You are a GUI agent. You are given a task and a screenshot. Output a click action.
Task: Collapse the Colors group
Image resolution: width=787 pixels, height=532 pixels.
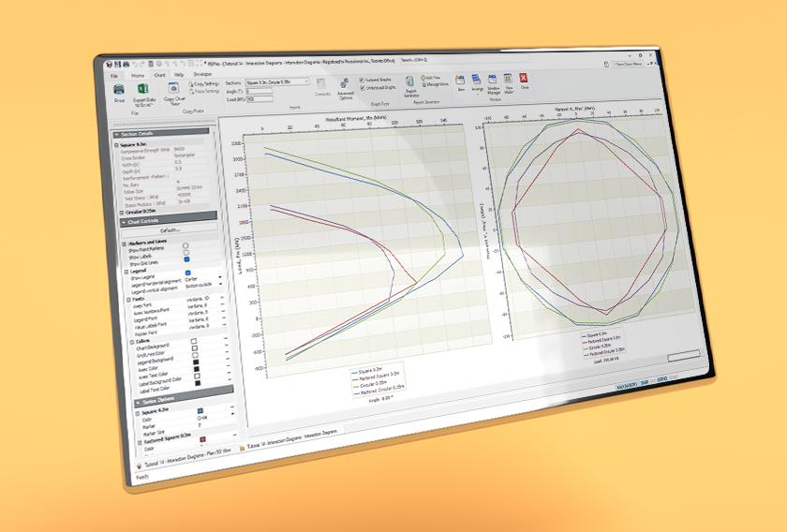click(132, 343)
